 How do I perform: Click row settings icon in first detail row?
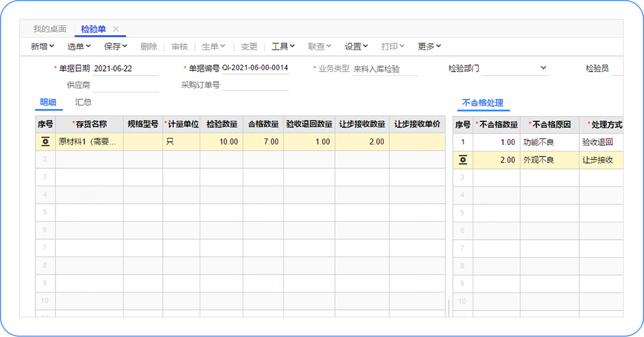(45, 142)
